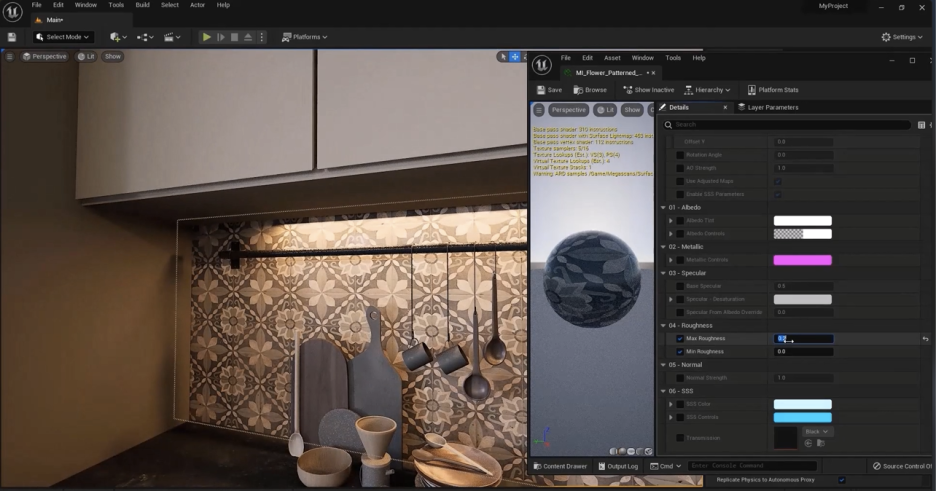
Task: Open the Select Mode dropdown
Action: [63, 37]
